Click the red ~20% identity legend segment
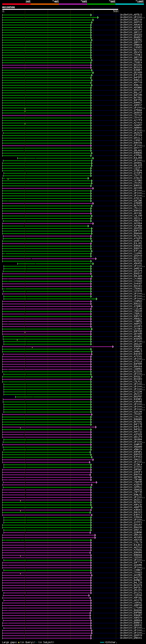146x644 pixels. click(16, 4)
